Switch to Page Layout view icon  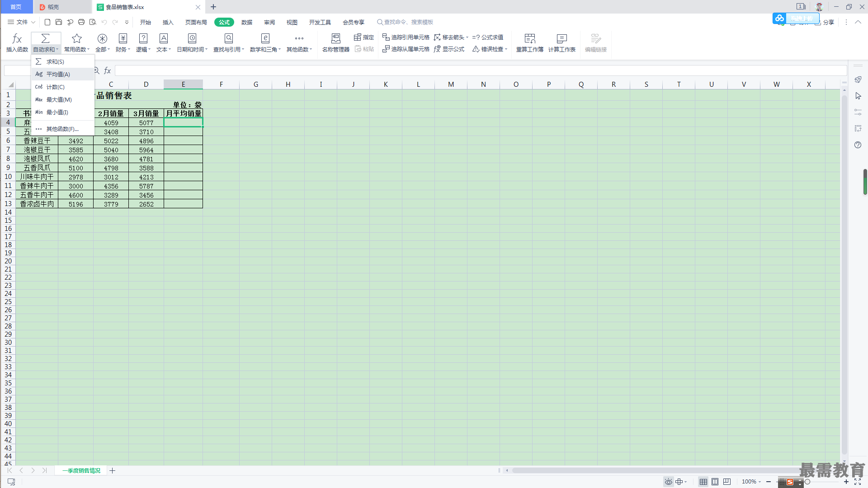click(715, 482)
